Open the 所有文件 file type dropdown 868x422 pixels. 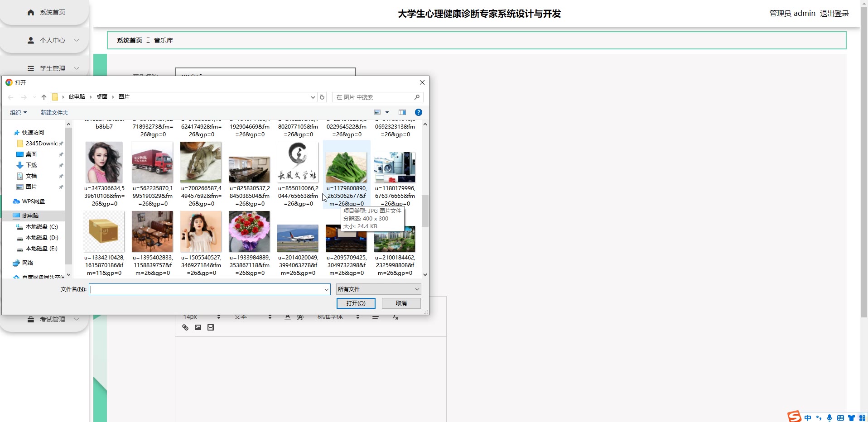point(378,289)
